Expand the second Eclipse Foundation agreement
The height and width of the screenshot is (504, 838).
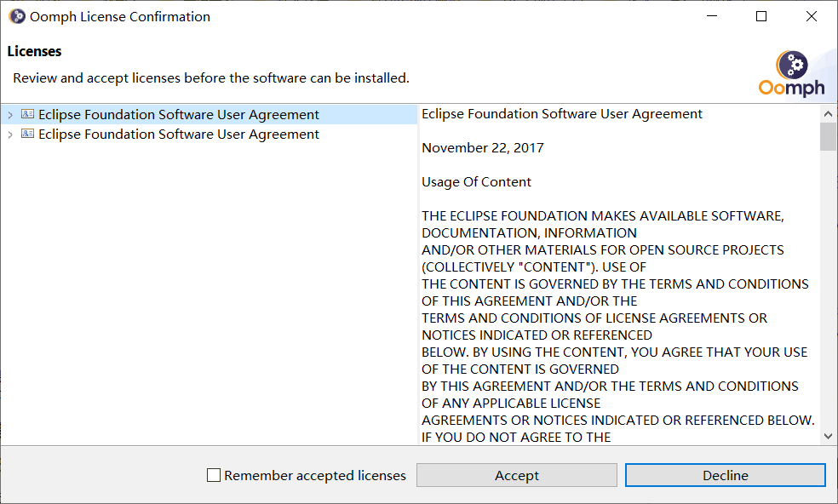tap(10, 135)
